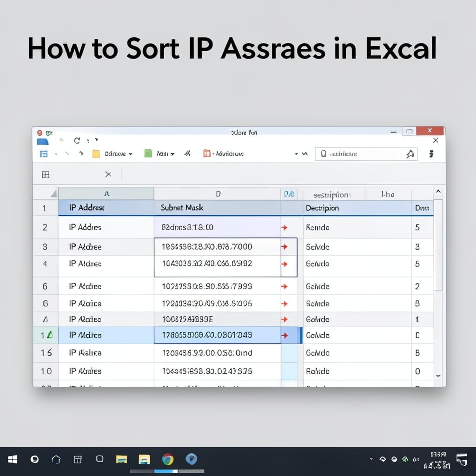Select the IP Addresr header cell
The image size is (476, 476).
pos(106,208)
